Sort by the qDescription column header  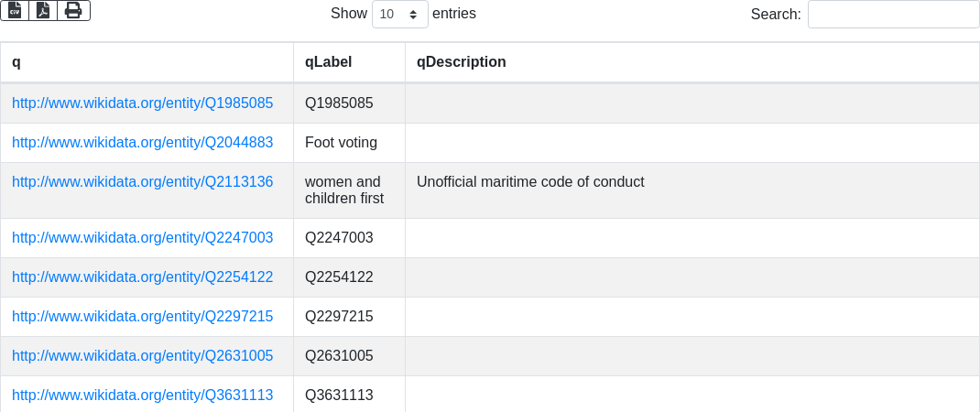pos(692,62)
